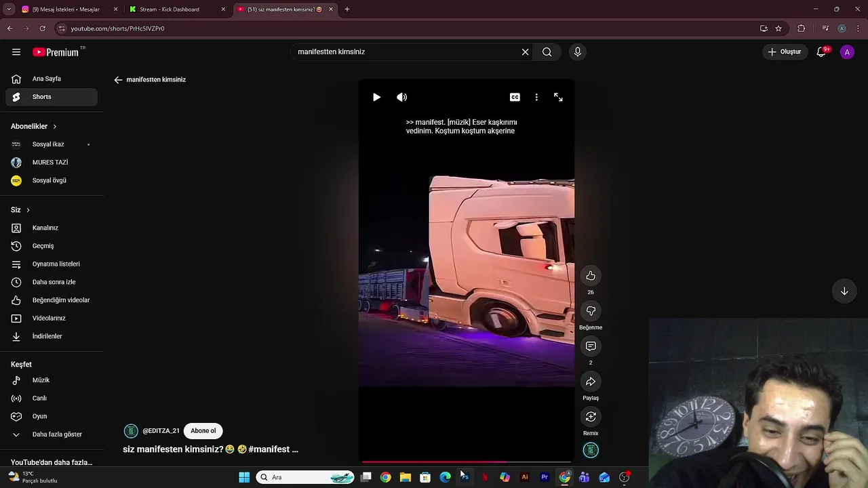The image size is (868, 488).
Task: Select Shorts in the sidebar
Action: (52, 97)
